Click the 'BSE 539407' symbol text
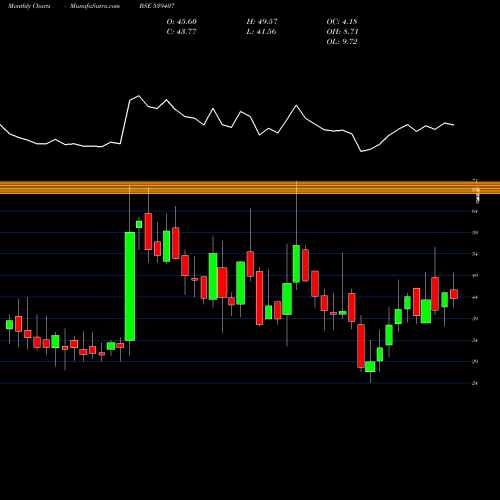The width and height of the screenshot is (500, 500). 157,6
